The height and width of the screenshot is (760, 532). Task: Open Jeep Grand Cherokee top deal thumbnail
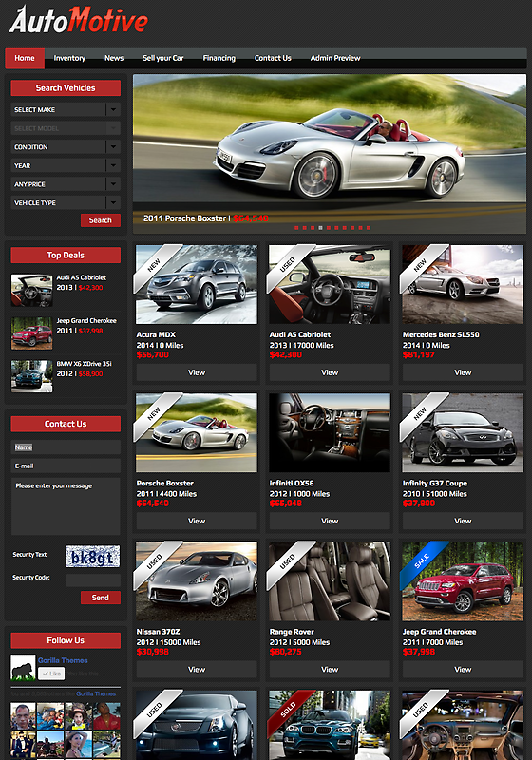tap(32, 333)
